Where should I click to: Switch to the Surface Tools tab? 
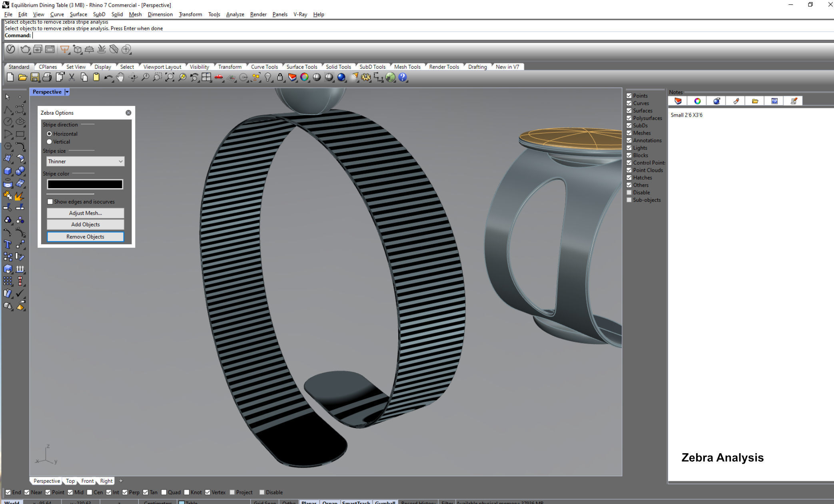coord(301,67)
